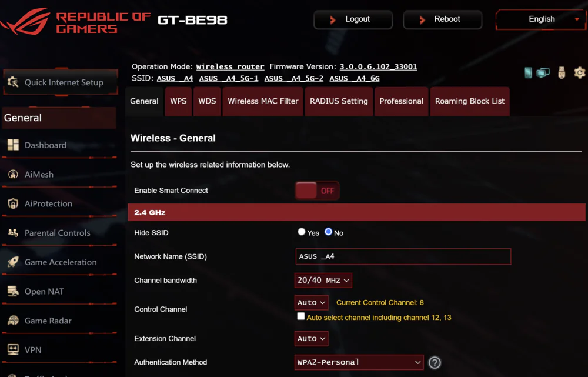Select No for Hide SSID
Screen dimensions: 588x377
tap(329, 232)
